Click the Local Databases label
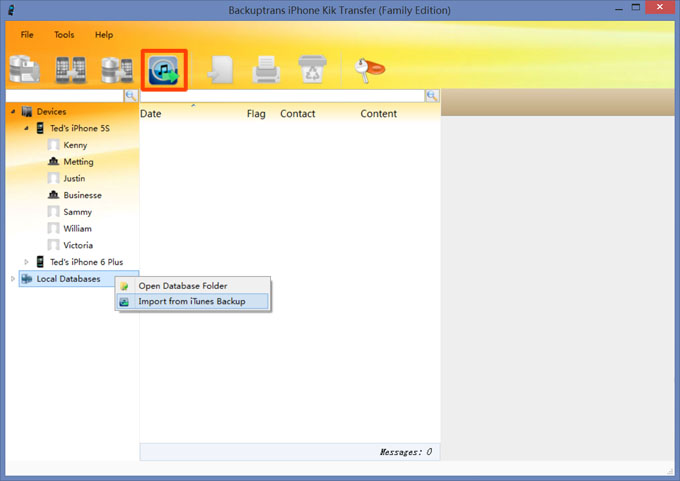Viewport: 680px width, 481px height. [x=69, y=279]
